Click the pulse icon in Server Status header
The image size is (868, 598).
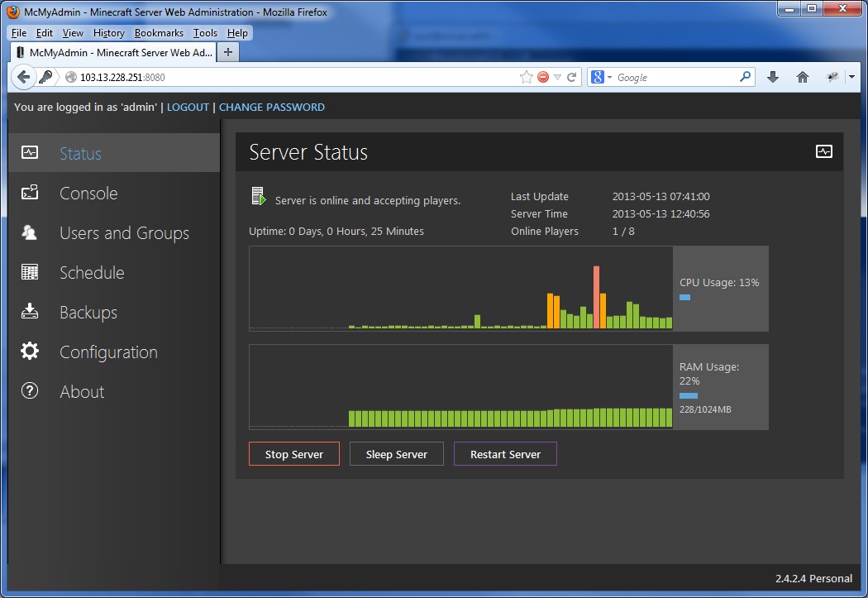[823, 151]
